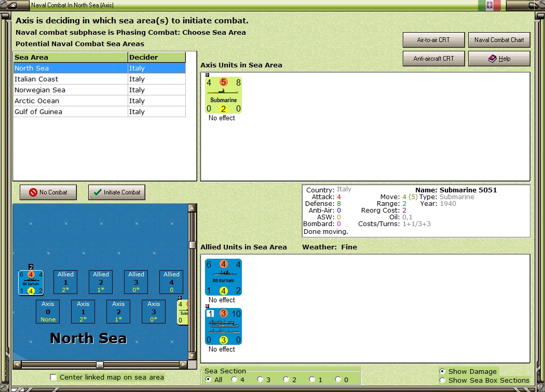
Task: Enable Center linked map on sea area
Action: coord(53,377)
